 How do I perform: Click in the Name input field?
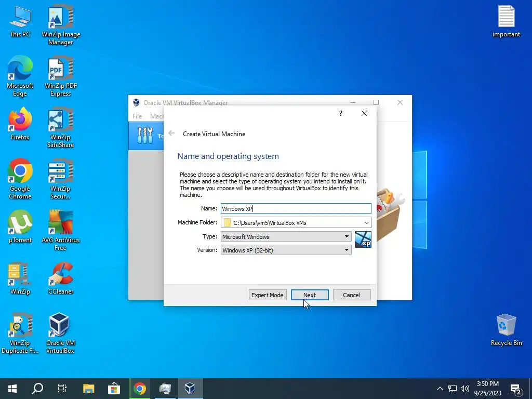coord(296,208)
